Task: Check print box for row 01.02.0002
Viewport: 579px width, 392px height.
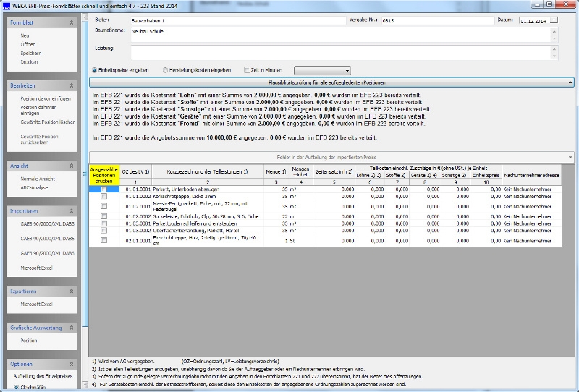Action: tap(104, 216)
